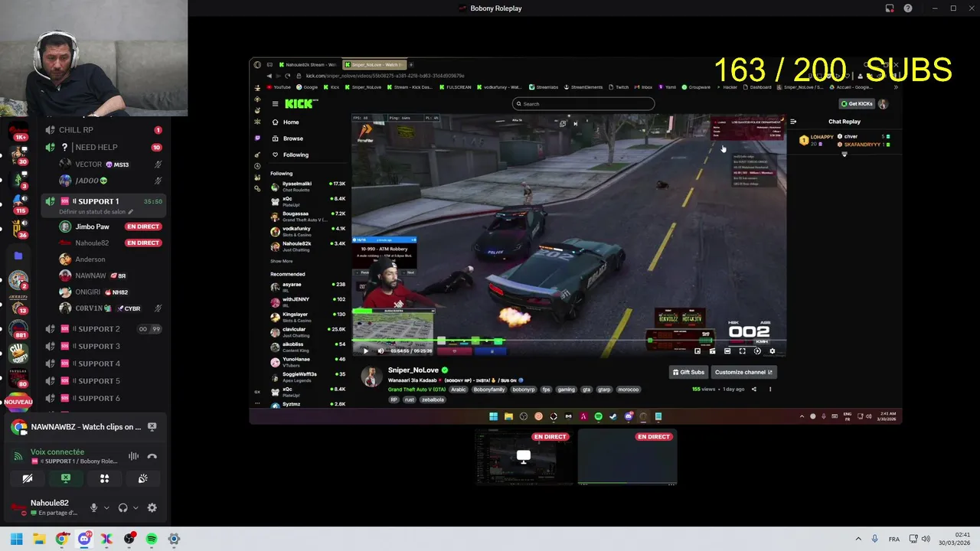Open Kick profile avatar menu
This screenshot has height=551, width=980.
coord(883,103)
